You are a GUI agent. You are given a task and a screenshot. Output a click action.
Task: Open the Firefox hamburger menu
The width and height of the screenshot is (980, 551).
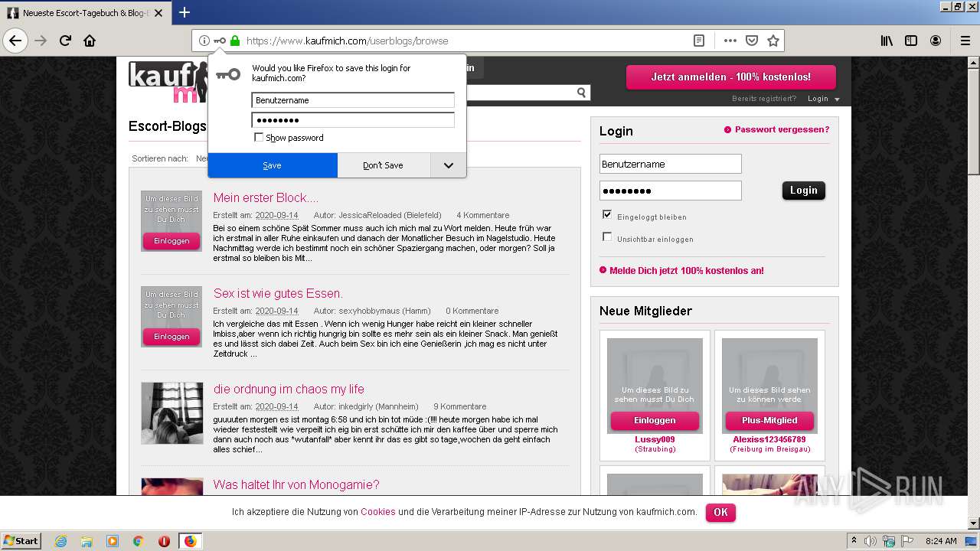[965, 41]
